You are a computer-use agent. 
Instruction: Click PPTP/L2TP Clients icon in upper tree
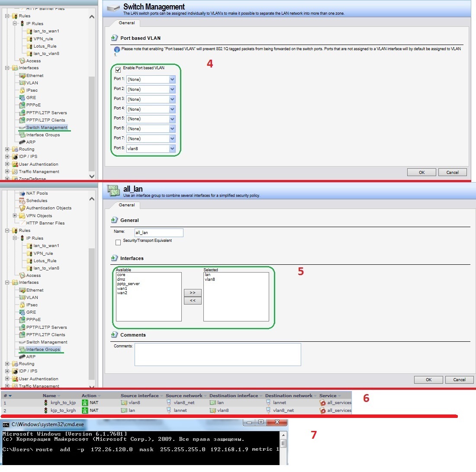tap(22, 120)
